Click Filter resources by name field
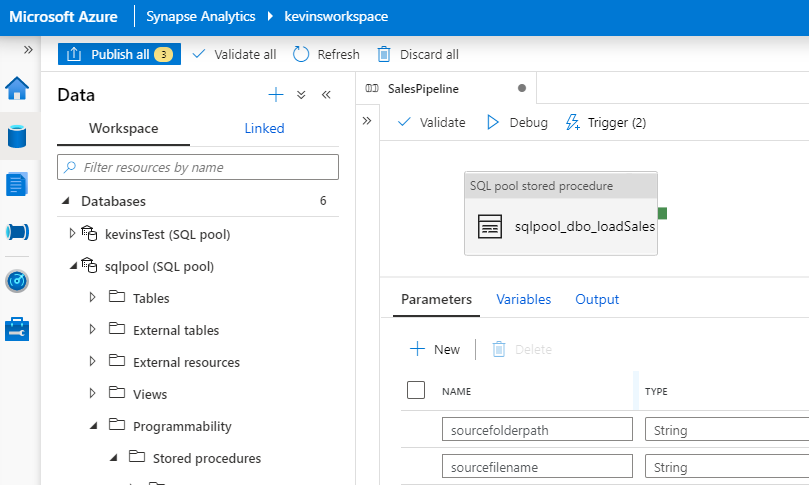 (x=198, y=167)
